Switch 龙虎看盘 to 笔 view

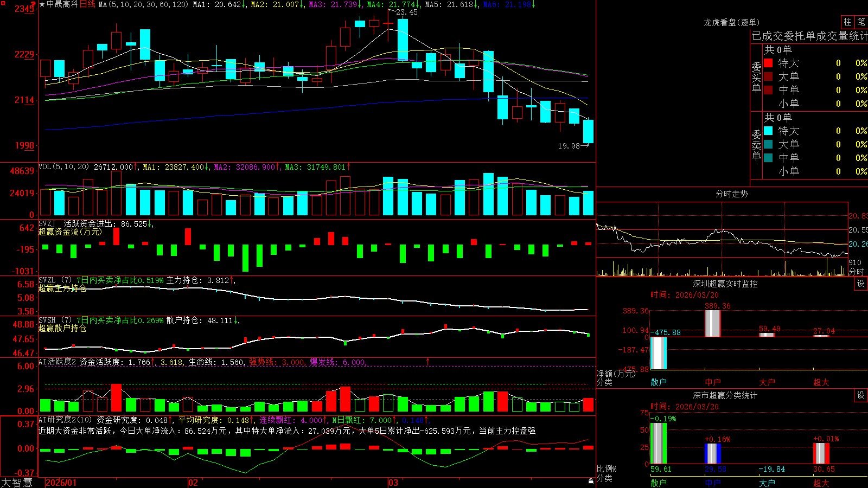point(861,22)
